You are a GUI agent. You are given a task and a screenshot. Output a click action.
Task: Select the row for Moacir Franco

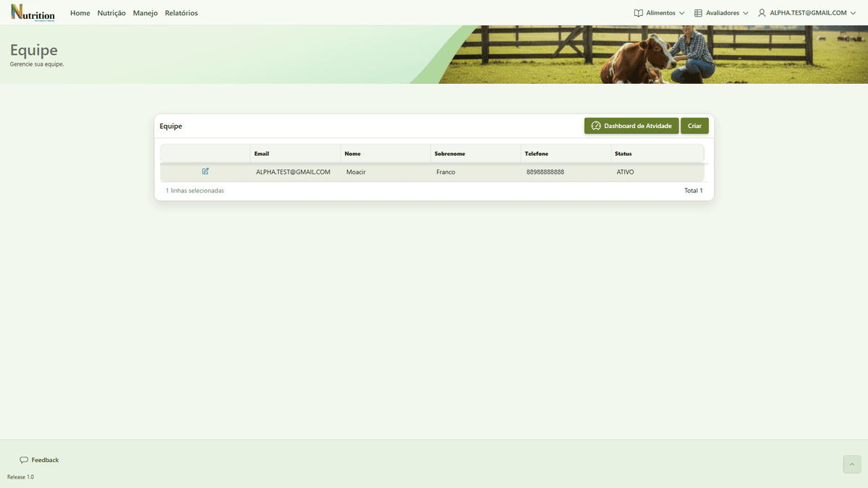[x=432, y=172]
